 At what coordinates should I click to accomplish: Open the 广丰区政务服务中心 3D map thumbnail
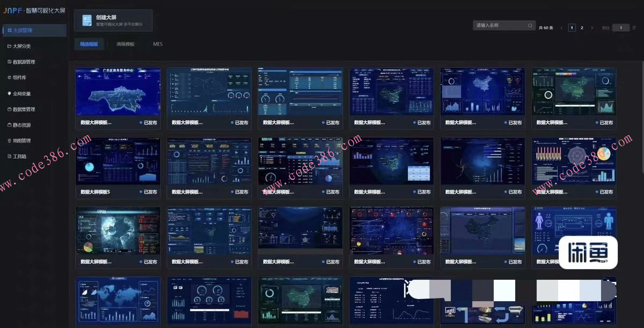118,92
